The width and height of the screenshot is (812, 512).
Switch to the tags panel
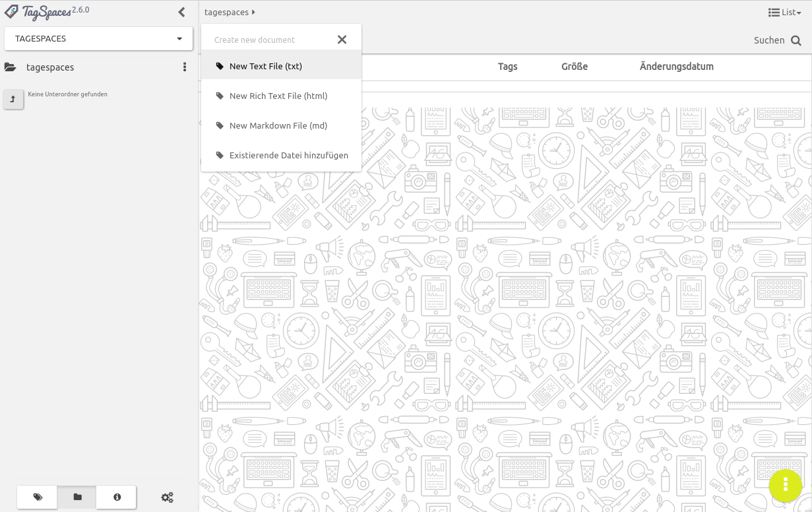click(38, 497)
